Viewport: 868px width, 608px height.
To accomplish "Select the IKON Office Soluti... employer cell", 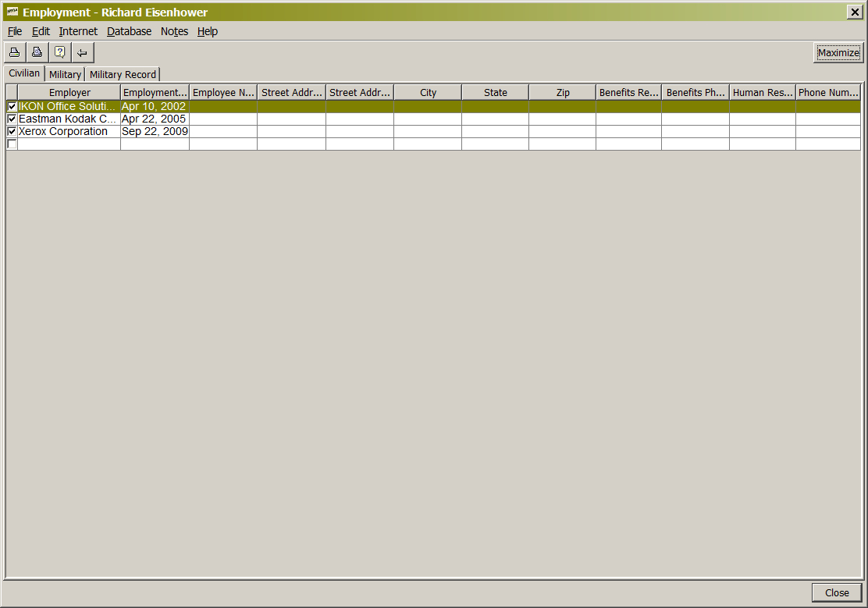I will pos(69,106).
